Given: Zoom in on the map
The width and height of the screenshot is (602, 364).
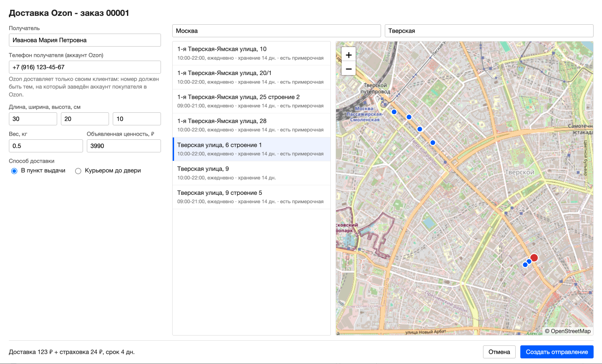Looking at the screenshot, I should [x=349, y=55].
